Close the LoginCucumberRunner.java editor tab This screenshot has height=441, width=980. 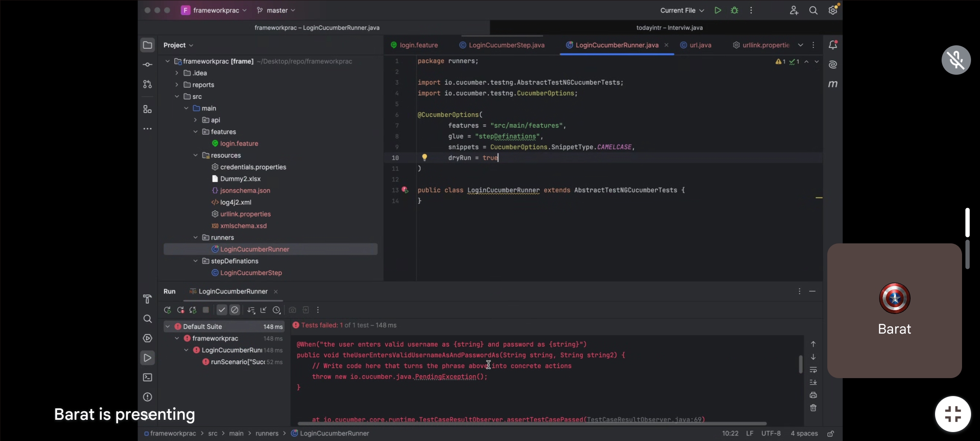click(x=666, y=45)
